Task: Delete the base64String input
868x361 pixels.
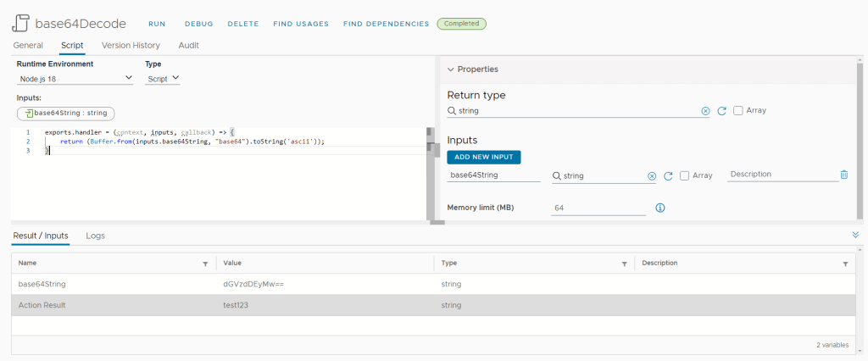Action: (x=843, y=175)
